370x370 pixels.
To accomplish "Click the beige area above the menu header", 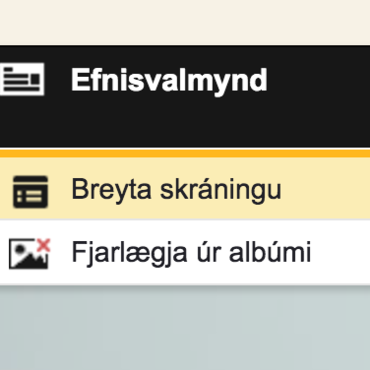I will pos(185,22).
